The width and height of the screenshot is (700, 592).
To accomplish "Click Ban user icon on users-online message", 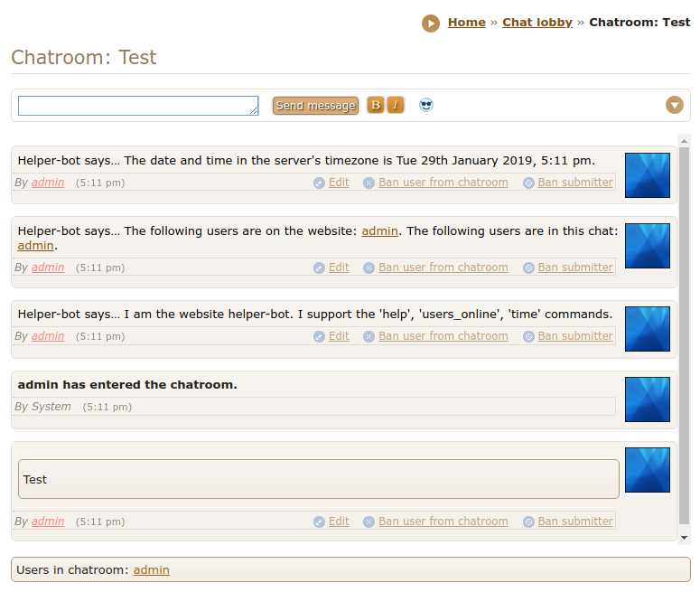I will point(369,268).
